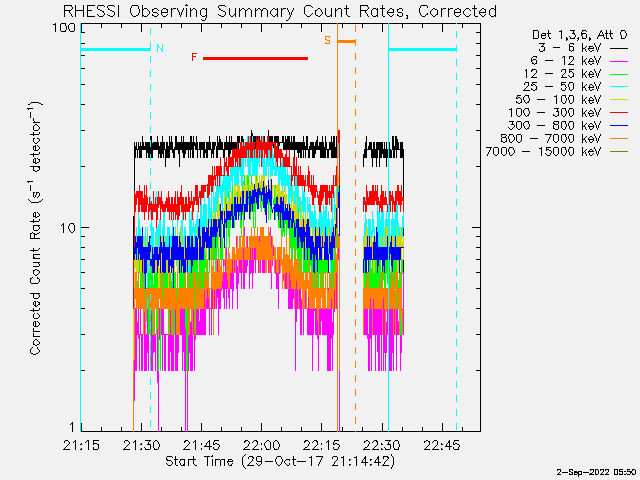
Task: Click the '12 - 25 keV' legend label
Action: pos(562,74)
